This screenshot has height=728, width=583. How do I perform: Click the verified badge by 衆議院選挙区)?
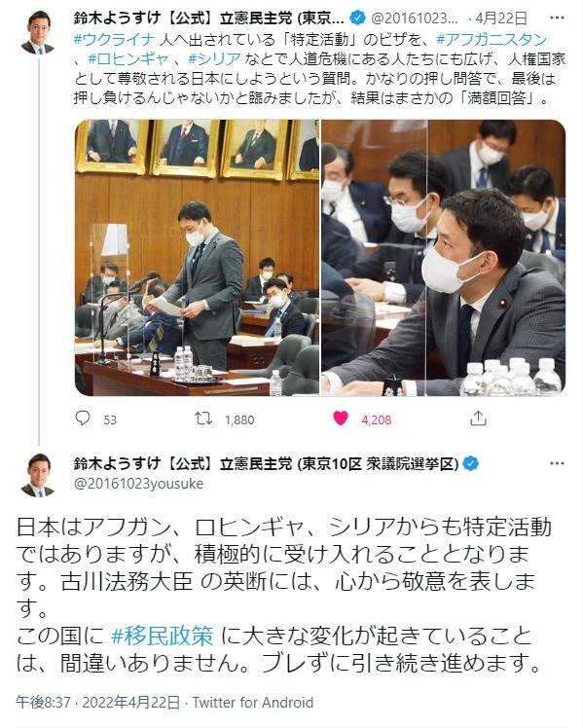coord(471,463)
